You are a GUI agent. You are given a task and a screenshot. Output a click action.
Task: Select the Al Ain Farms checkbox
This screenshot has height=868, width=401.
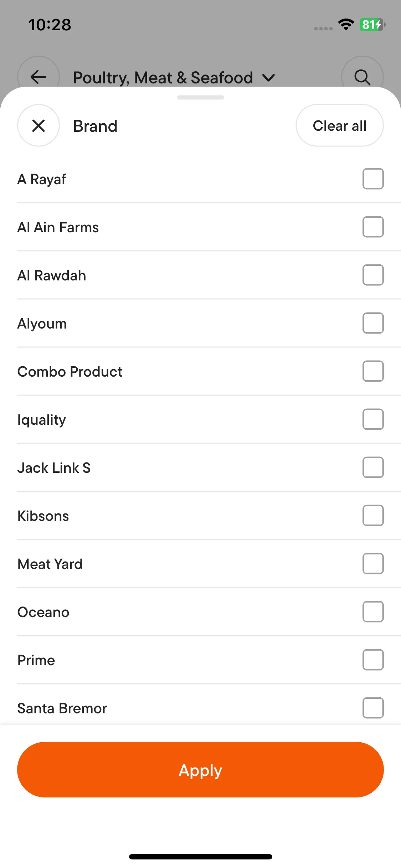point(373,227)
